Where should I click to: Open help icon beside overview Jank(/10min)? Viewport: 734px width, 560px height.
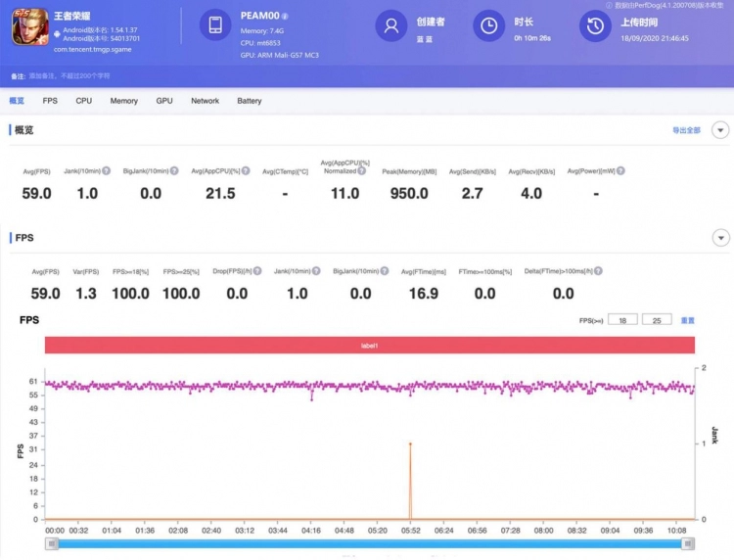(x=105, y=171)
